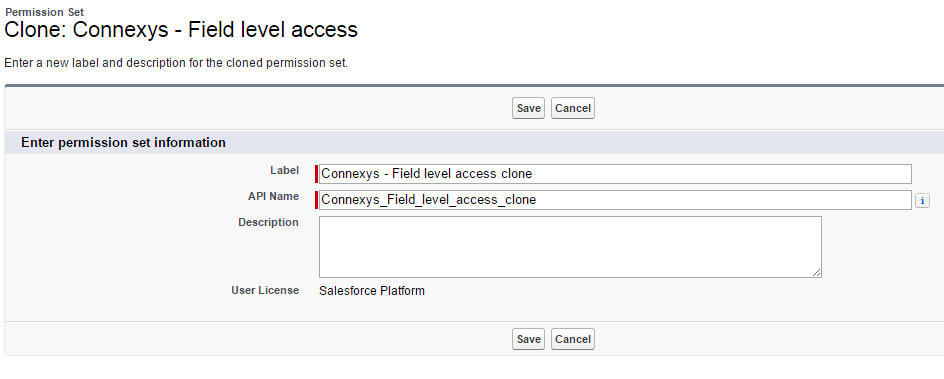Click the "Enter permission set information" section header

(123, 143)
